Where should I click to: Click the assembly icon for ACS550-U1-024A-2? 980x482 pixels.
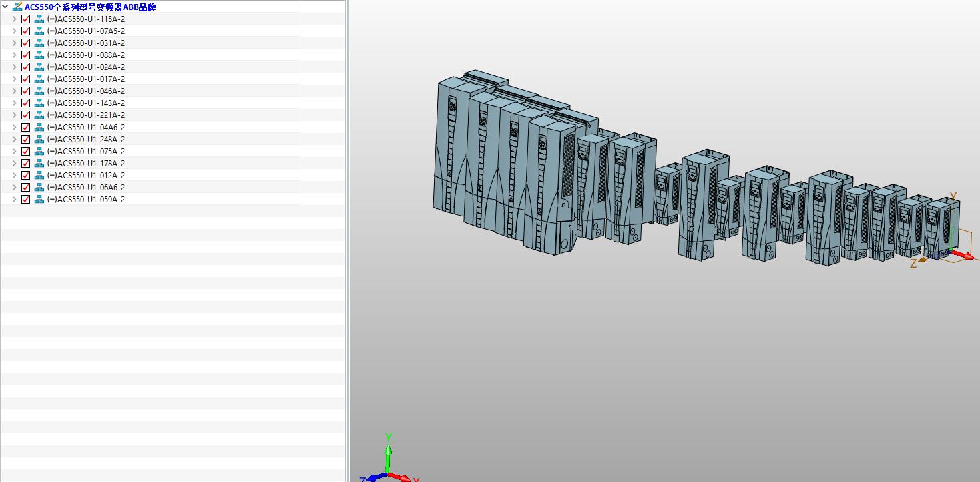39,67
